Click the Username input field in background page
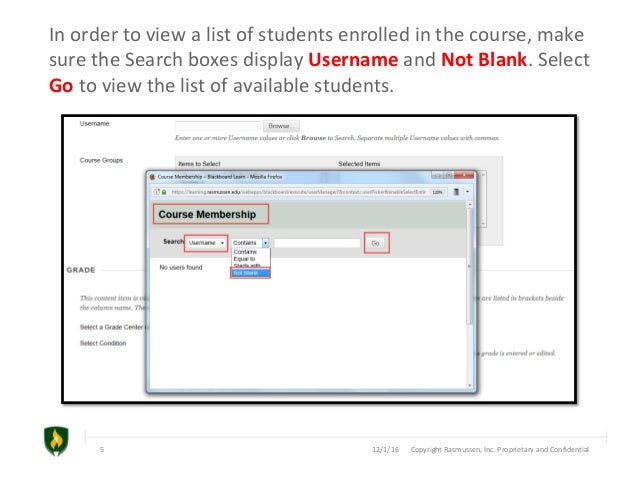The height and width of the screenshot is (479, 638). coord(218,126)
